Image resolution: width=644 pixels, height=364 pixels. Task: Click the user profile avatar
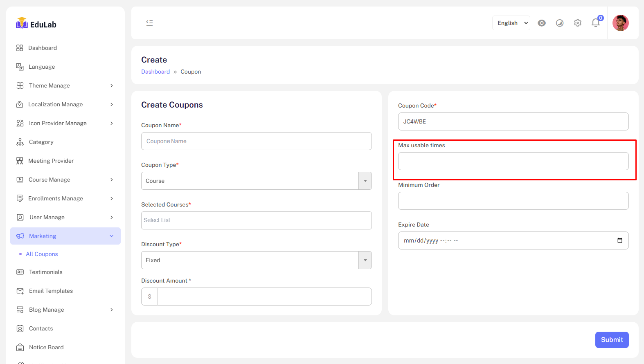[620, 23]
